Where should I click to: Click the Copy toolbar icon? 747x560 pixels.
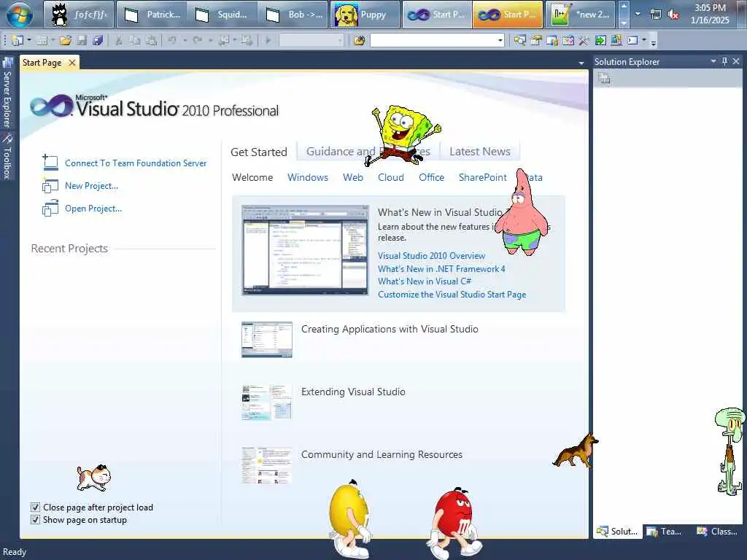[135, 41]
